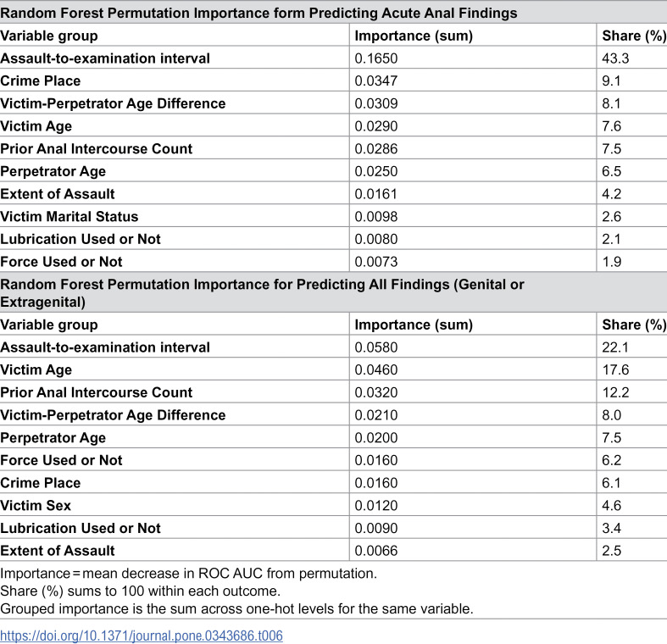Click the Assault-to-examination interval 0.1650 value
Image resolution: width=667 pixels, height=644 pixels.
tap(376, 58)
